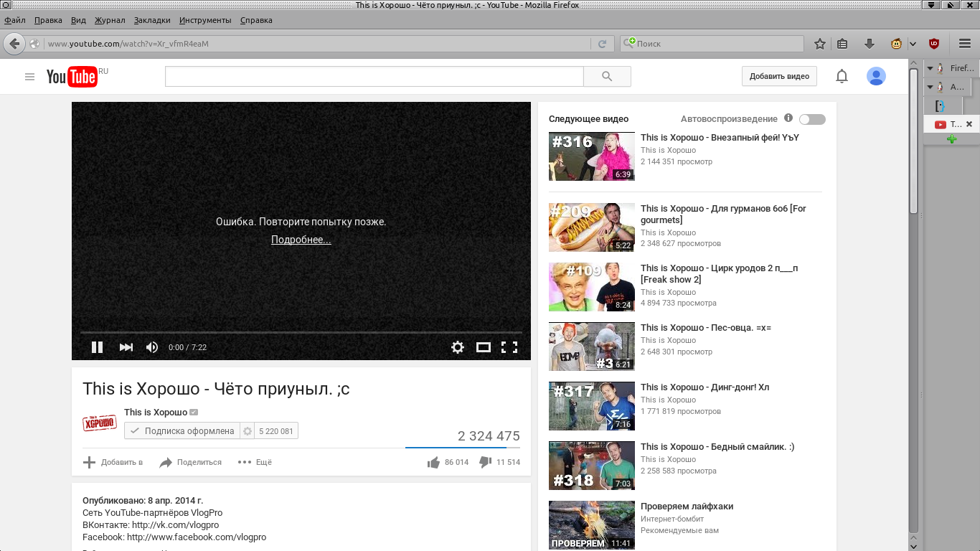Open the Инструменты menu
The height and width of the screenshot is (551, 980).
(x=205, y=20)
